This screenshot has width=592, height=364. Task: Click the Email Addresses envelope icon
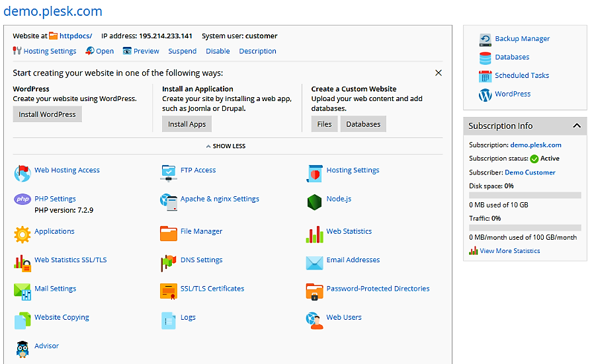tap(314, 263)
